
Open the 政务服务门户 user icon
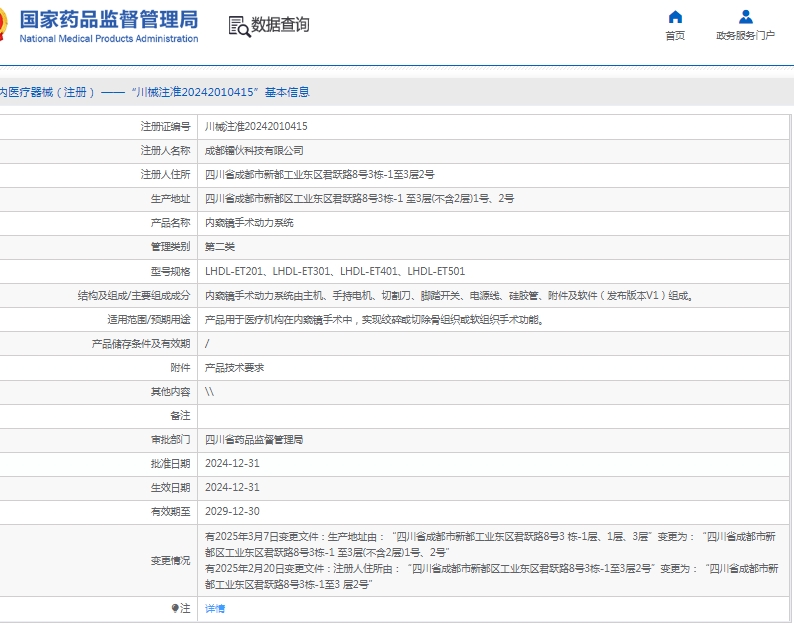745,17
